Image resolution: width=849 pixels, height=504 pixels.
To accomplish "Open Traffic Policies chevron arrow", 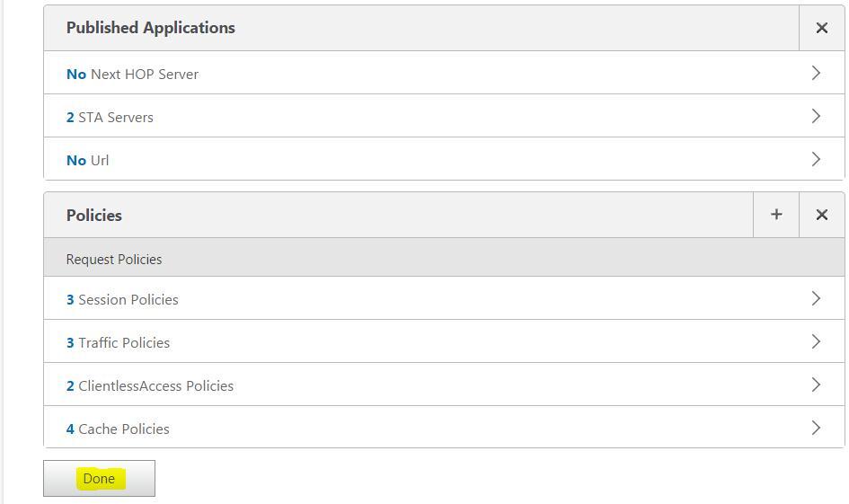I will (x=816, y=341).
